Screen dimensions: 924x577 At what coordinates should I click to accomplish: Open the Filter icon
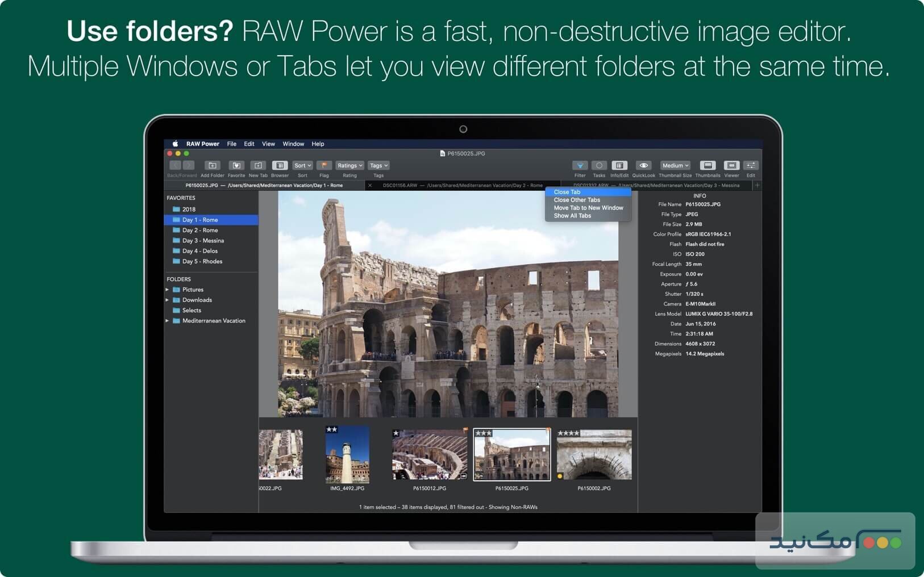tap(579, 166)
